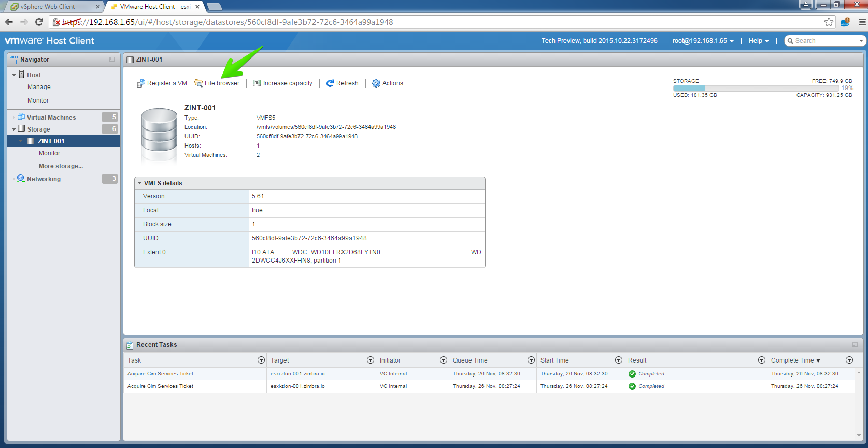Click the Block size value link
The image size is (868, 448).
253,224
